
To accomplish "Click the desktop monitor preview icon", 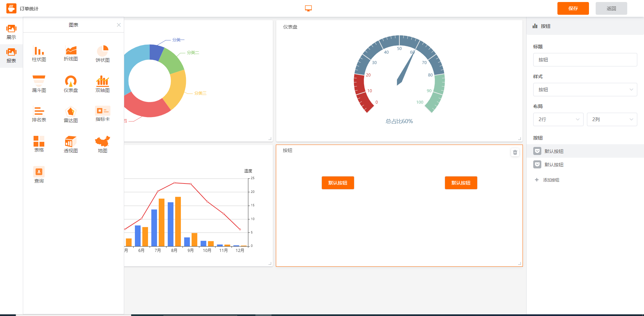I will pyautogui.click(x=308, y=8).
